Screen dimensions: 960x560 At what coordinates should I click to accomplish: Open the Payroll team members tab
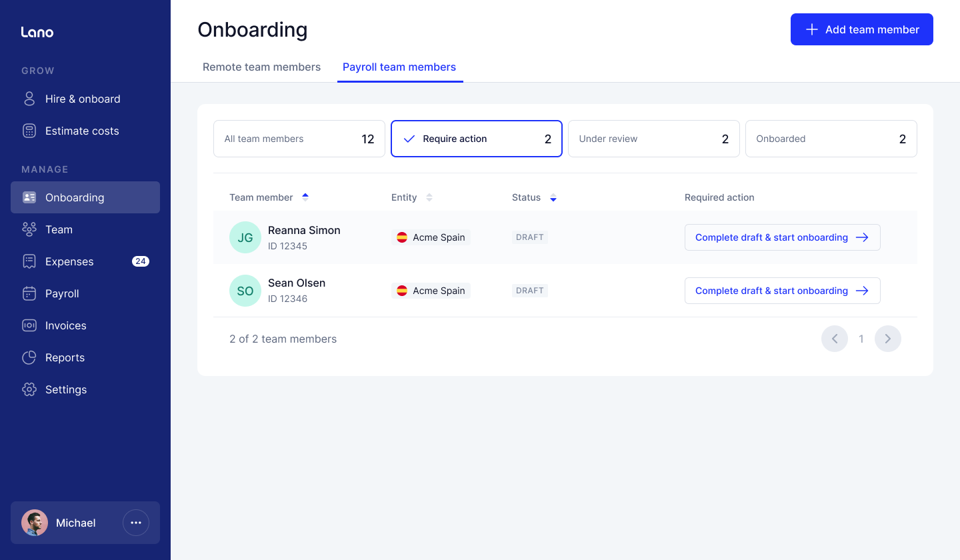point(399,67)
